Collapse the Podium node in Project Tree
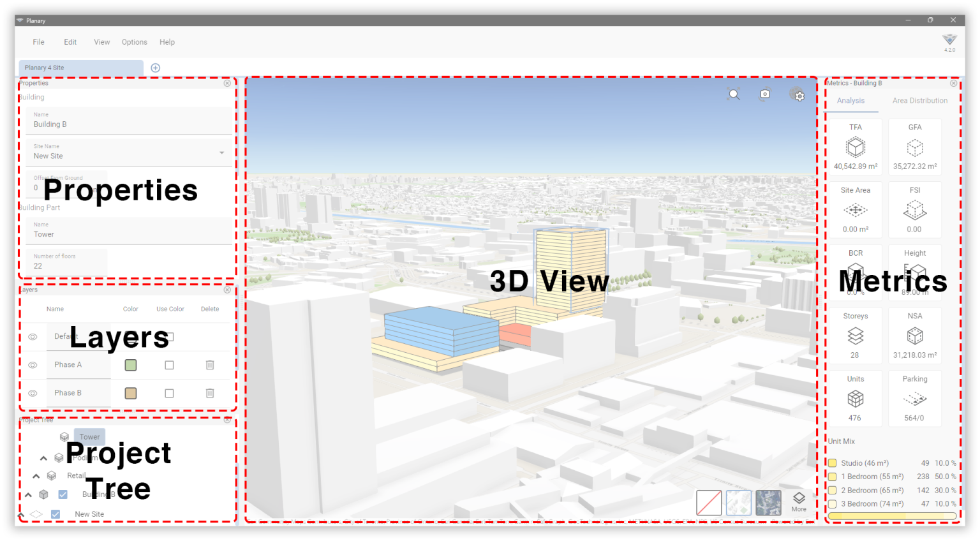Screen dimensions: 980x541 [43, 457]
